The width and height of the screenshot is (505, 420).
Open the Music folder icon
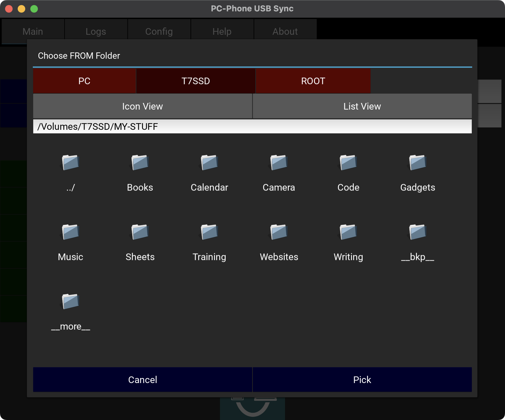pos(70,232)
